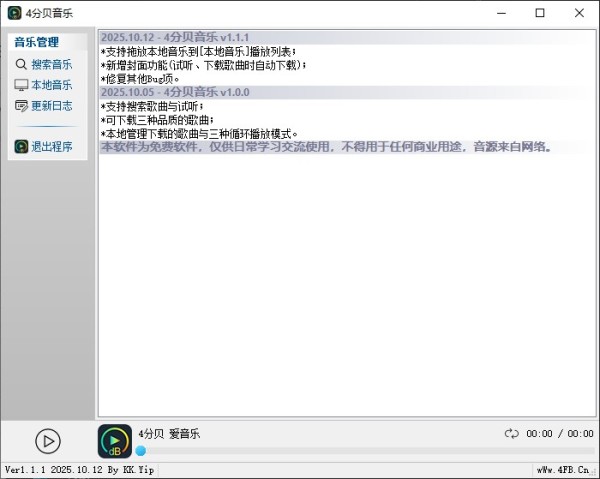This screenshot has width=600, height=479.
Task: Click the exit program icon
Action: pos(21,147)
